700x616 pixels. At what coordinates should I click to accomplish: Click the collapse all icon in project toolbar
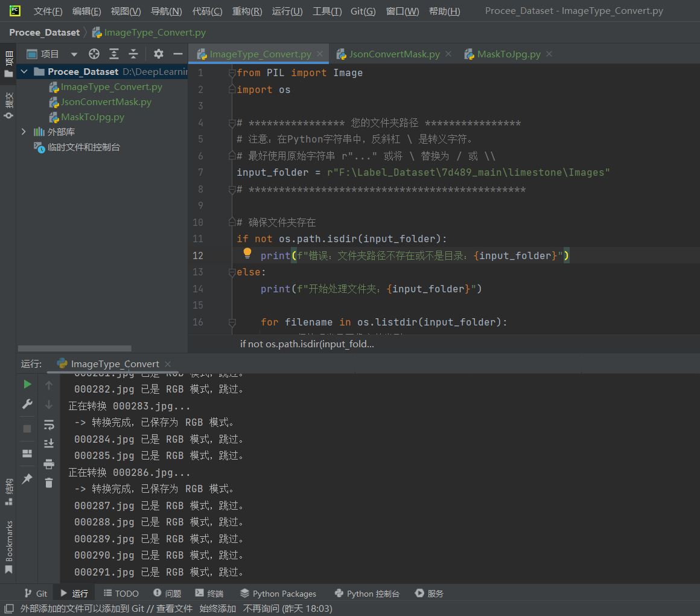coord(133,54)
